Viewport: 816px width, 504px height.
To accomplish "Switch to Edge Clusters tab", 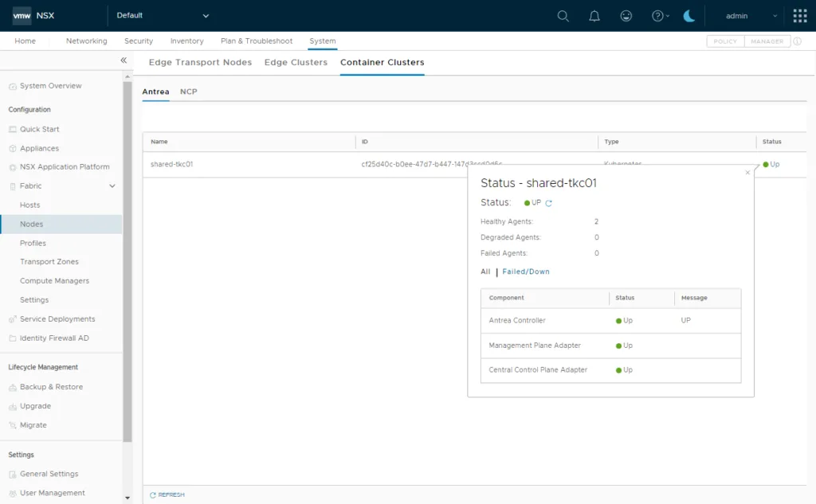I will pos(296,62).
